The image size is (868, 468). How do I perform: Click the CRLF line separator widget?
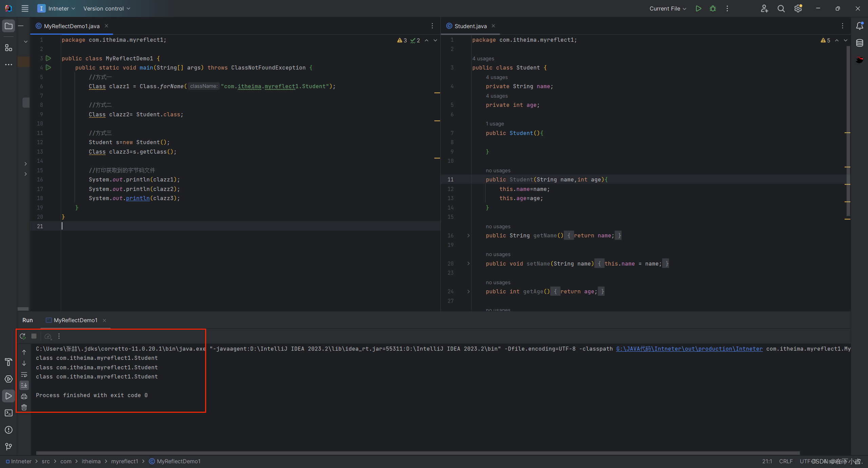click(x=786, y=461)
